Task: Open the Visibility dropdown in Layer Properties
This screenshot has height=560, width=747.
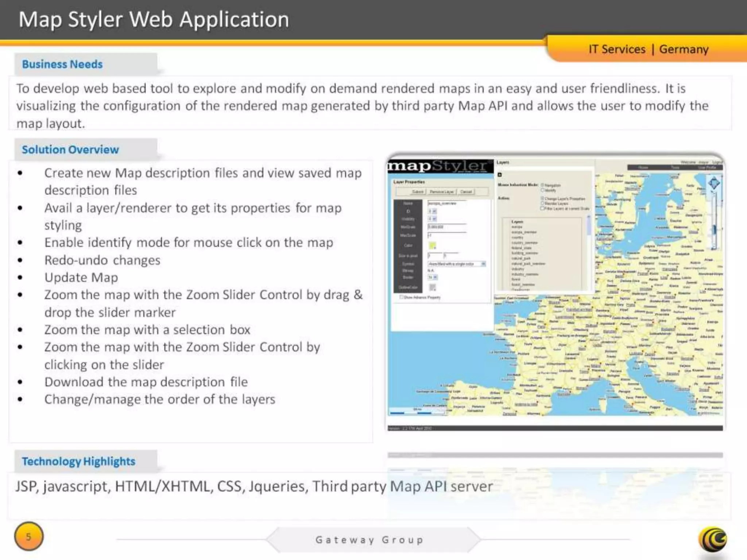Action: coord(432,219)
